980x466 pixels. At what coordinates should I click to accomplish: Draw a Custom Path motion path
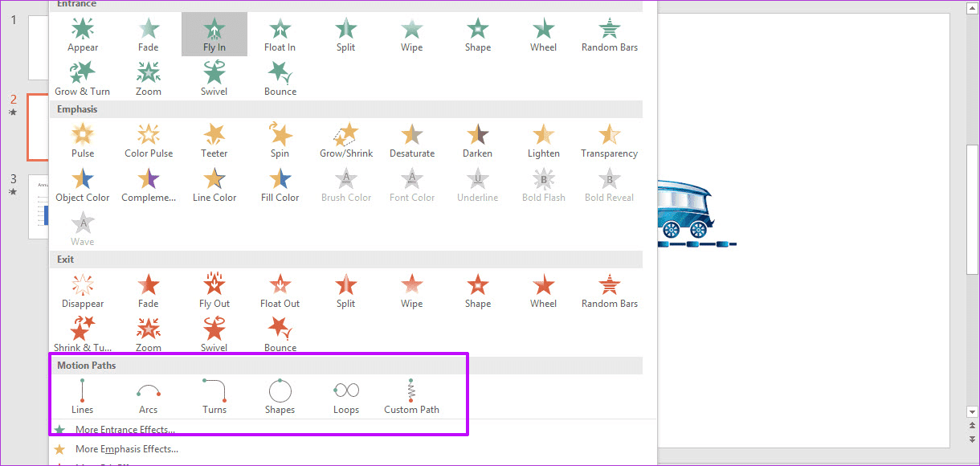click(412, 396)
